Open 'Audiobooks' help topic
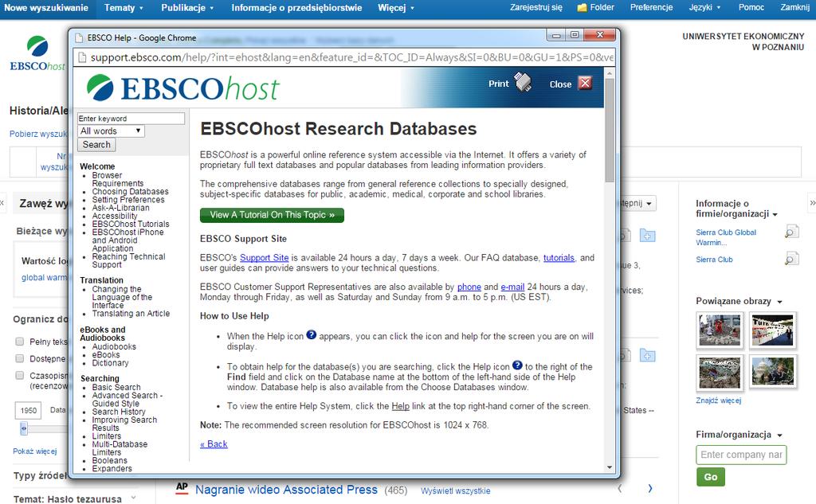 tap(114, 346)
